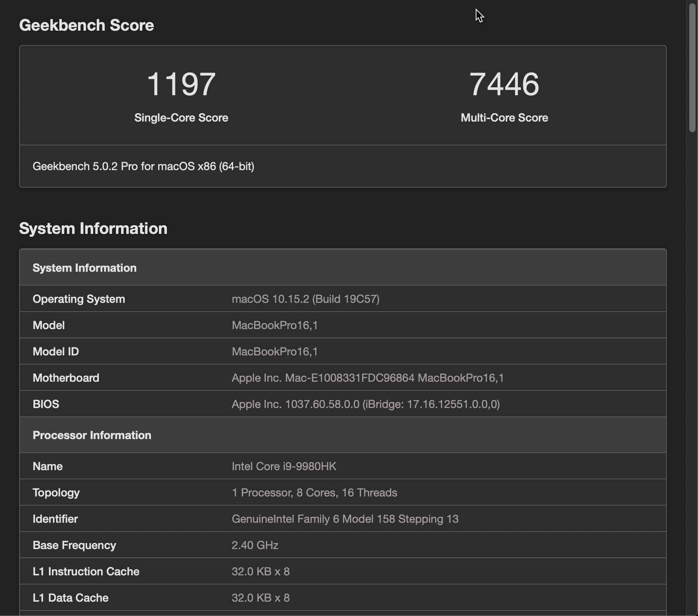Click the Single-Core Score label
Viewport: 698px width, 616px height.
pyautogui.click(x=181, y=118)
